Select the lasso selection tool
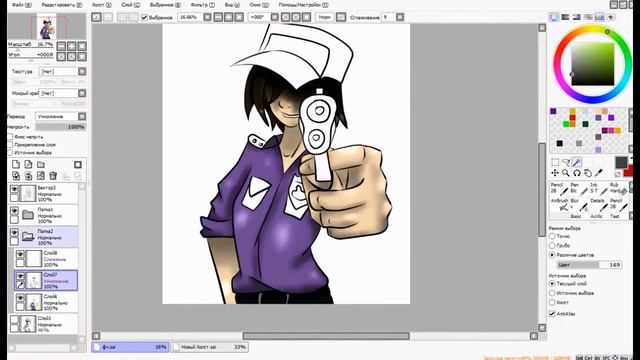 [x=566, y=162]
